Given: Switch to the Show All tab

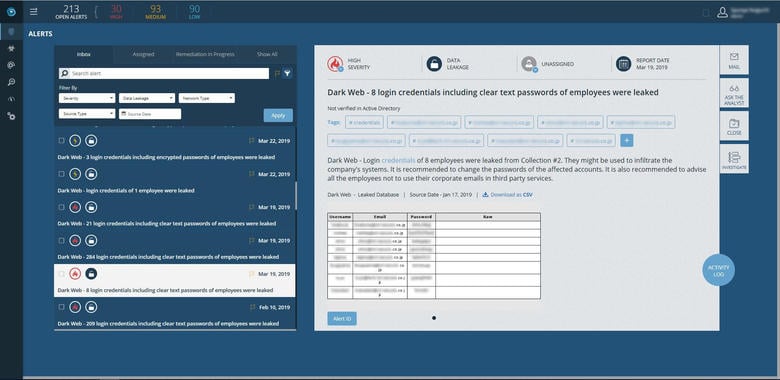Looking at the screenshot, I should point(267,54).
